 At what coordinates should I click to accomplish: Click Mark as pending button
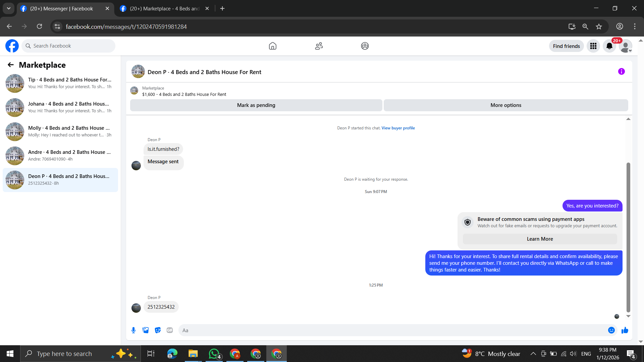click(x=256, y=105)
